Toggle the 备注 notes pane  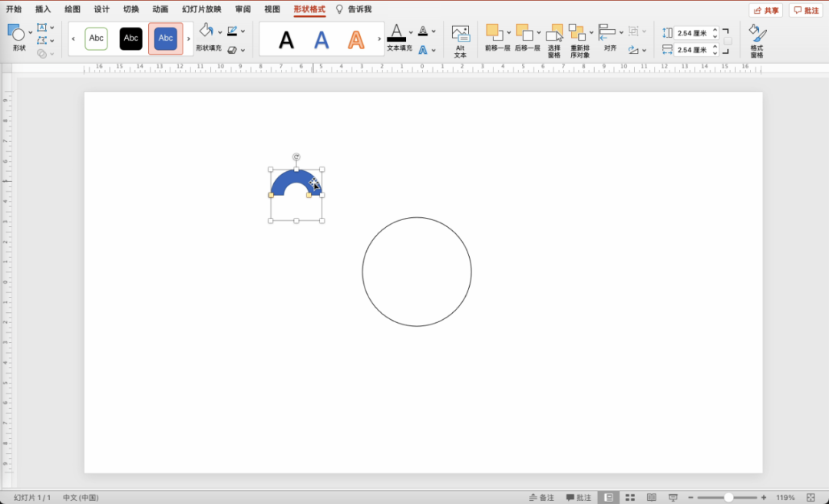(x=542, y=497)
